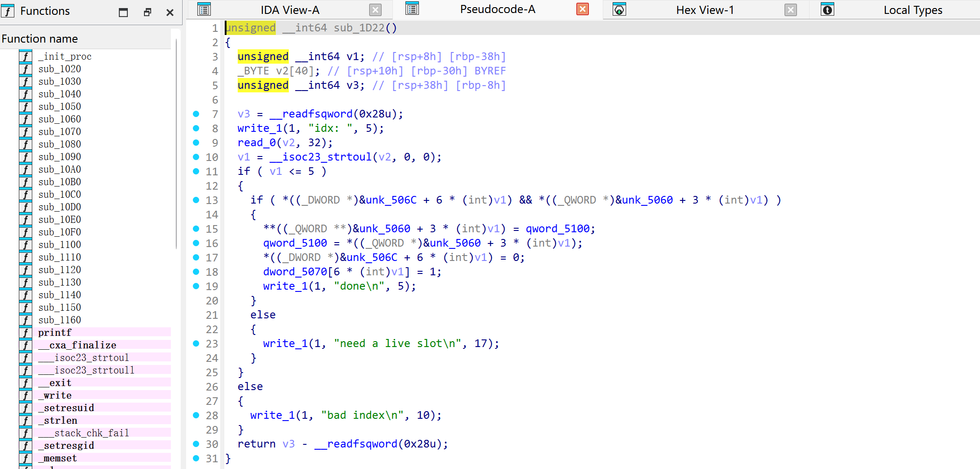
Task: Toggle breakpoint dot on line 7
Action: (x=196, y=114)
